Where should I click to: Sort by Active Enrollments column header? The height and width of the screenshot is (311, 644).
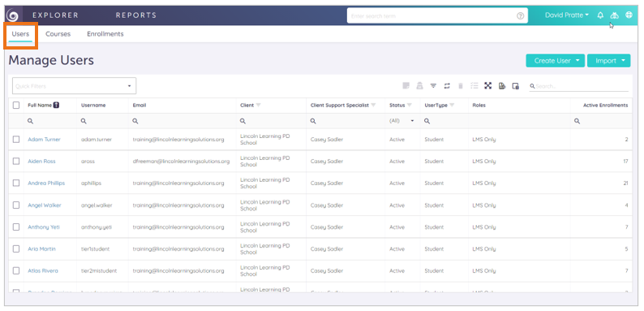pyautogui.click(x=605, y=106)
